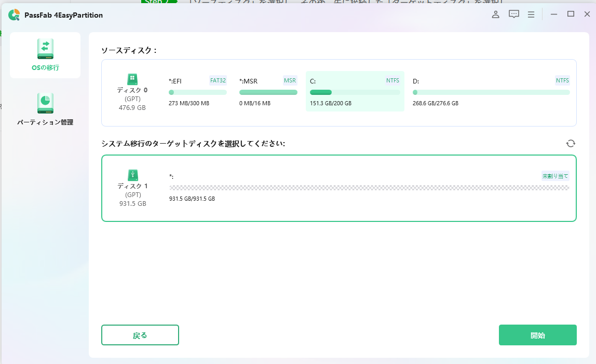Click the 未割り当て badge
The image size is (596, 364).
coord(557,176)
